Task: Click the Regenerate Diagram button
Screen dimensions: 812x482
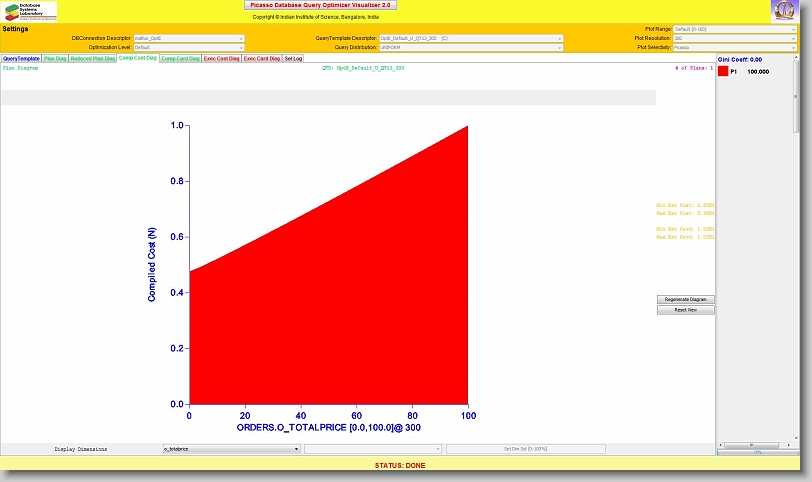Action: (x=685, y=299)
